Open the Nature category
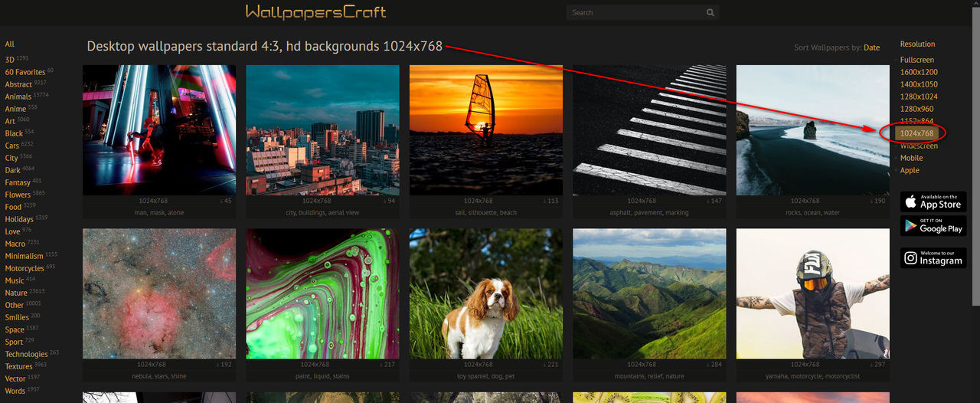The height and width of the screenshot is (403, 980). pos(16,293)
